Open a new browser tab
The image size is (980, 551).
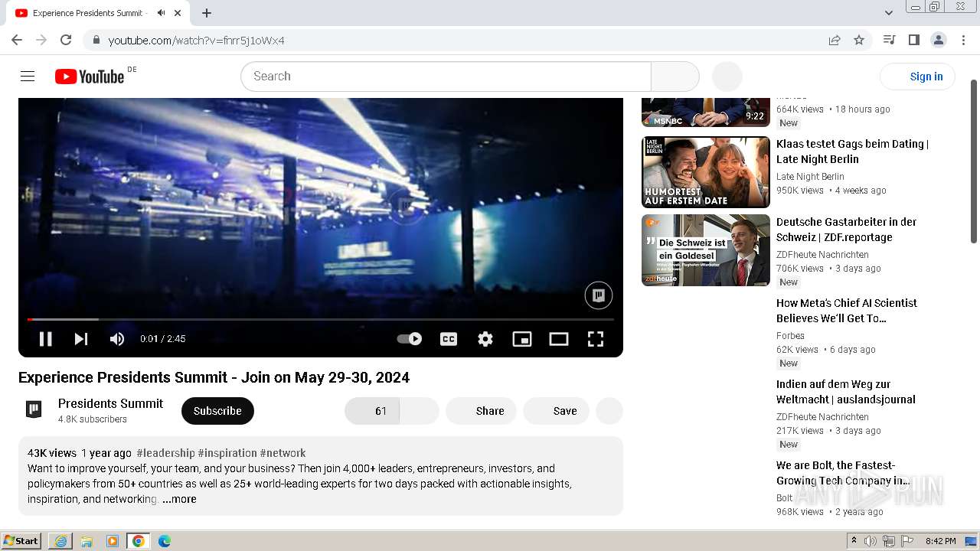tap(207, 13)
